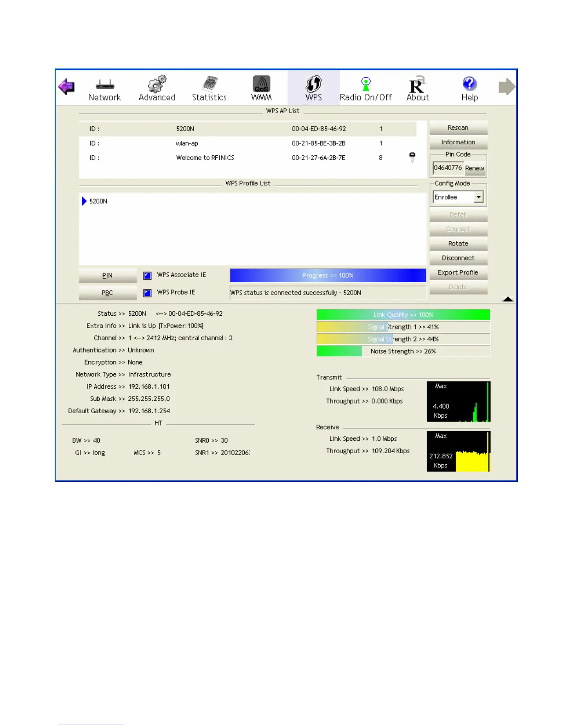563x728 pixels.
Task: Toggle the WPS Associate IE checkbox
Action: pyautogui.click(x=148, y=275)
